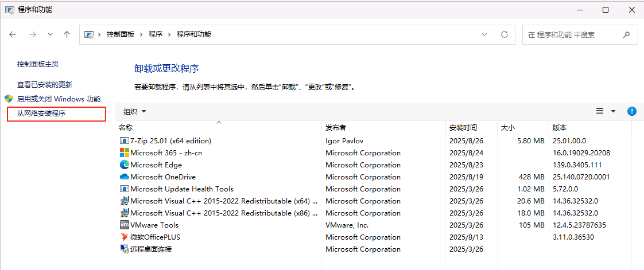644x270 pixels.
Task: Open the view options dropdown arrow
Action: coord(613,111)
